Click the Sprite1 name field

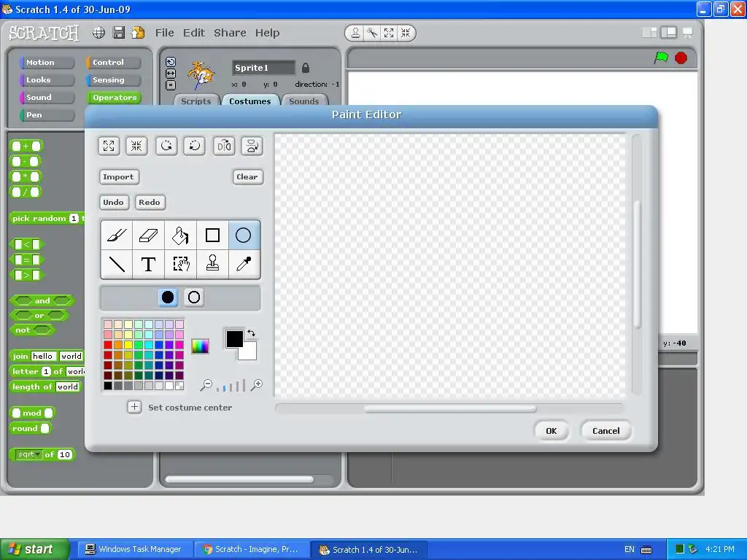point(263,68)
